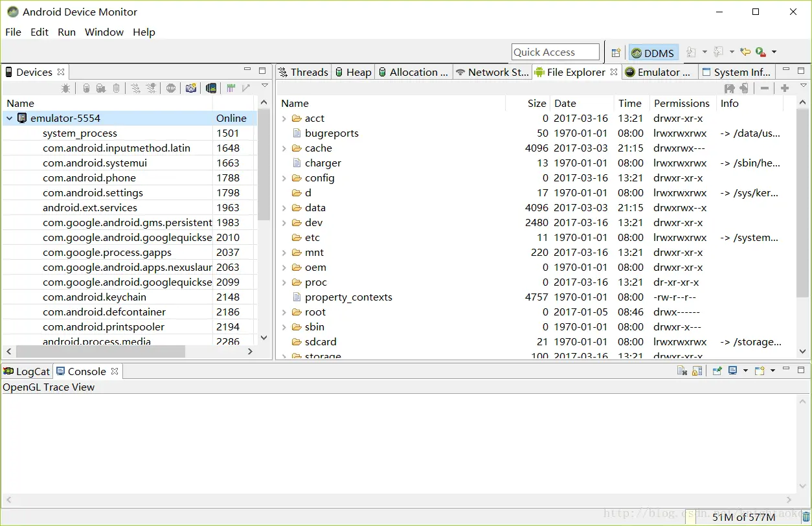Open the Open Console dropdown arrow
Screen dimensions: 812x526
(773, 371)
